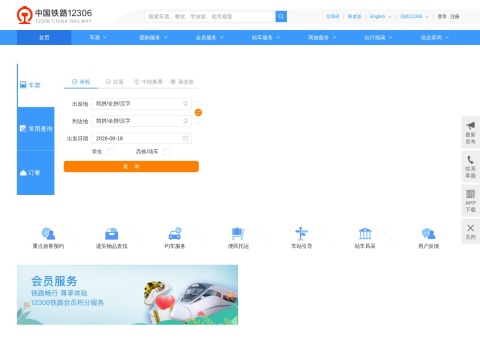This screenshot has height=360, width=480.
Task: Click the site search text box
Action: click(x=210, y=16)
